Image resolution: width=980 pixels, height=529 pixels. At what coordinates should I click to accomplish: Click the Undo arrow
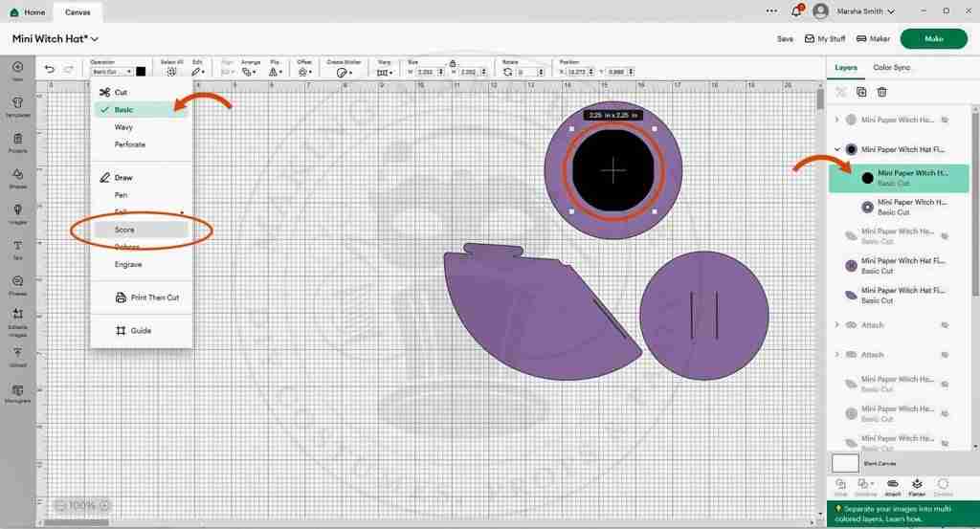tap(50, 70)
